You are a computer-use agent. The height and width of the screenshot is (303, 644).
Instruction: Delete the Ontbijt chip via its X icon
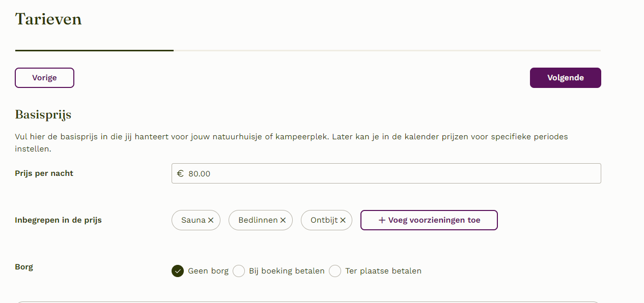click(x=343, y=221)
